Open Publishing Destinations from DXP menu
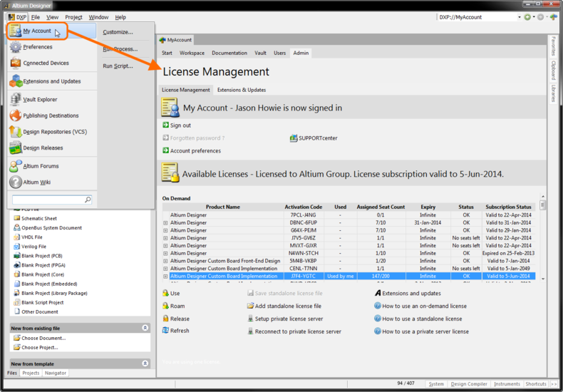The width and height of the screenshot is (563, 392). point(51,115)
